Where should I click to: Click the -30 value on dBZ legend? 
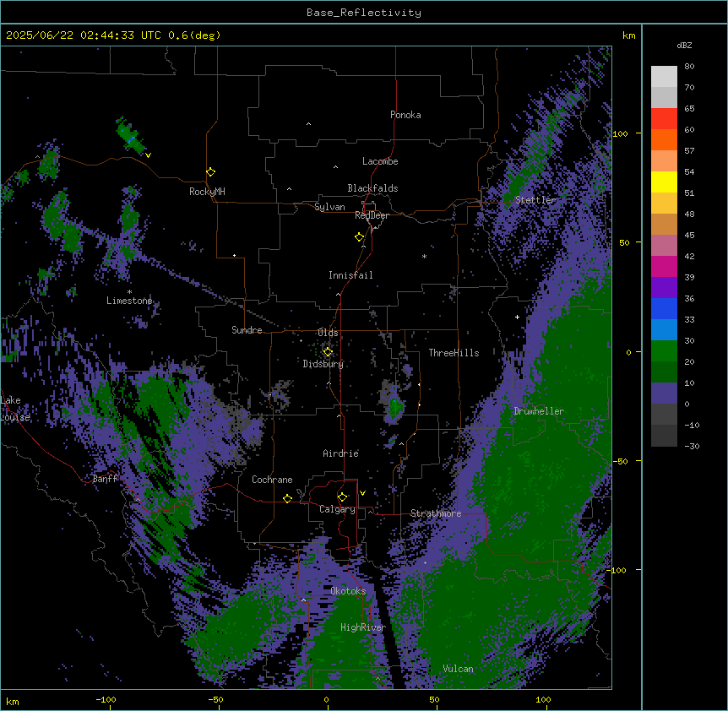[x=692, y=446]
